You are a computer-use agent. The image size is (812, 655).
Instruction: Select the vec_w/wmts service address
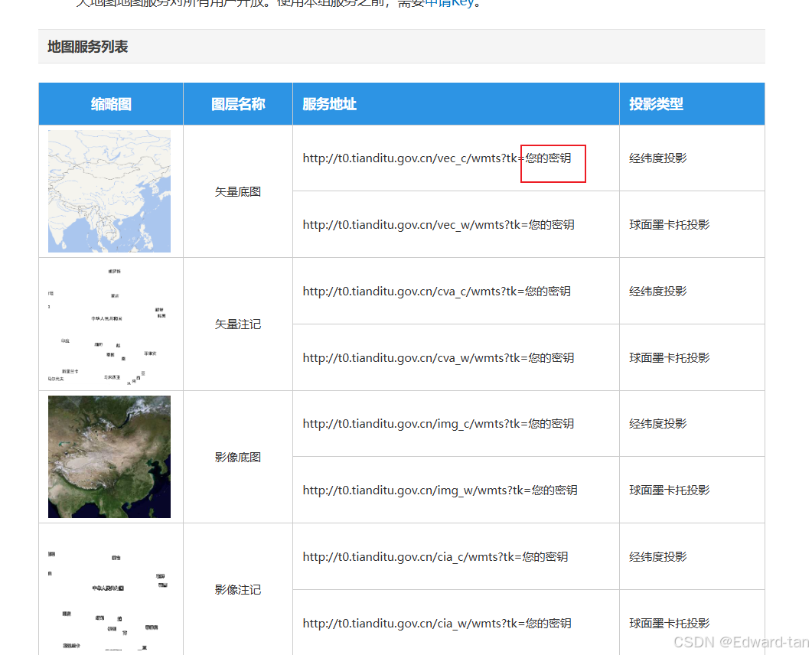tap(439, 225)
